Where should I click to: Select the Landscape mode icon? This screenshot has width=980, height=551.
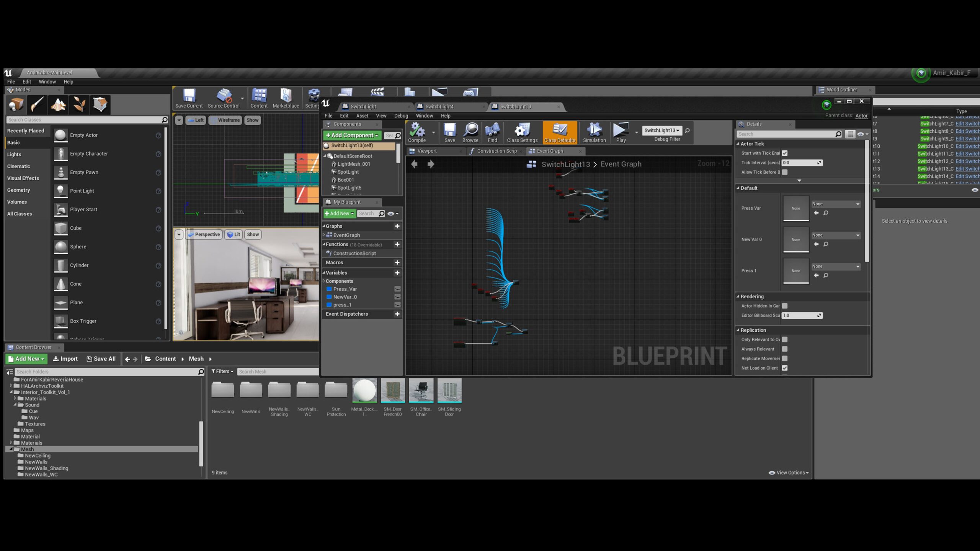(58, 104)
